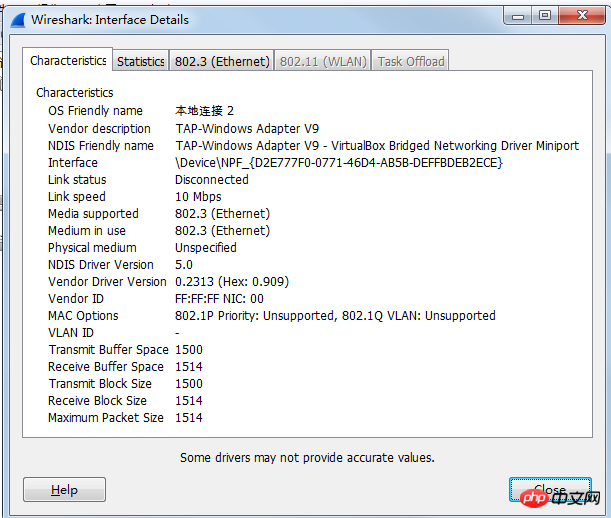
Task: Minimize the Interface Details window
Action: (x=518, y=16)
